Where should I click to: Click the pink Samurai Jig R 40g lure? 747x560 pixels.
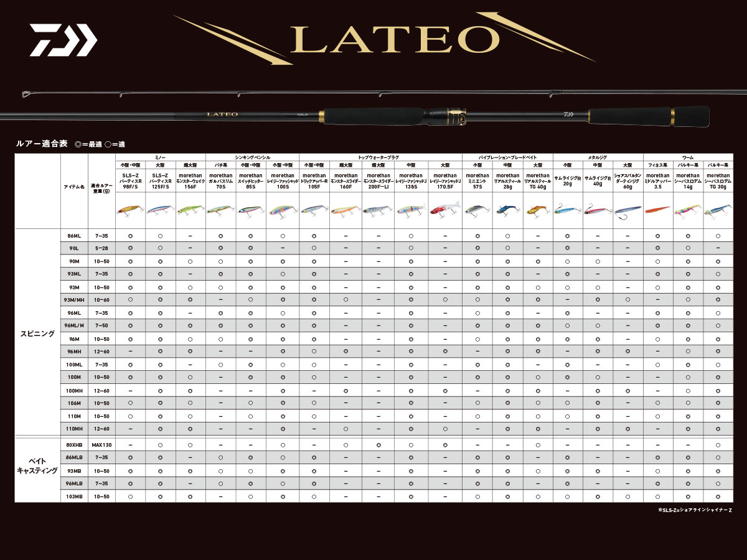598,210
